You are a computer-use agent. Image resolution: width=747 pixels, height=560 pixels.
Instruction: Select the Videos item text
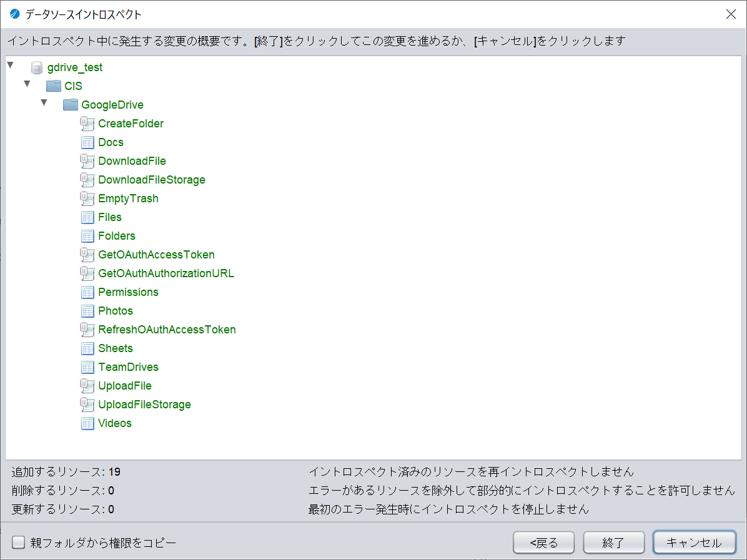click(115, 423)
